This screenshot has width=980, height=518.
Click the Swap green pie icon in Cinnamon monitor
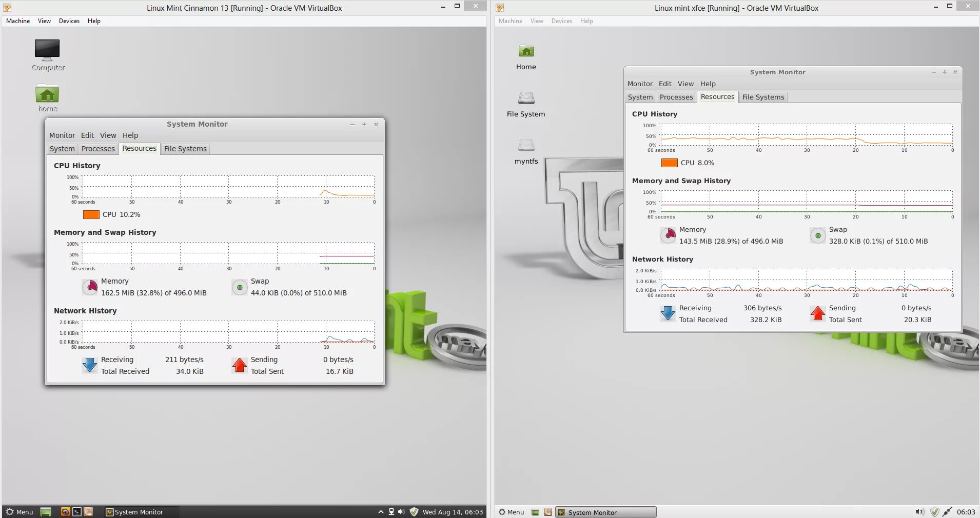(240, 287)
